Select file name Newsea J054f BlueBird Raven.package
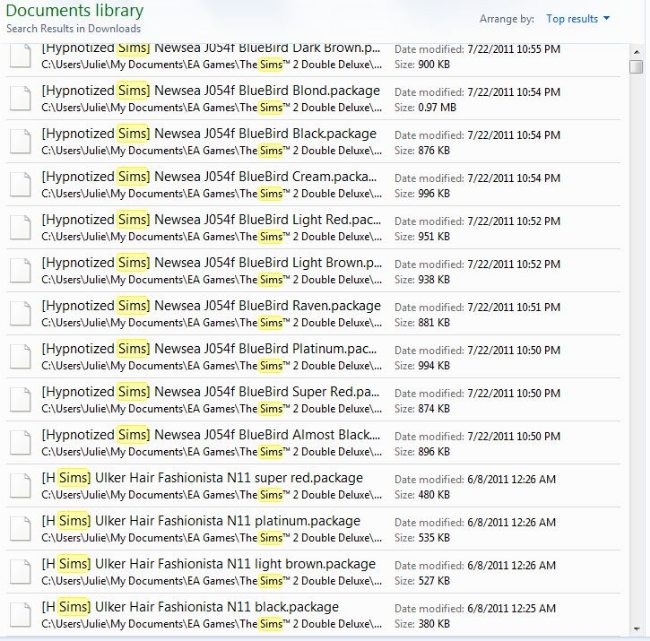 tap(211, 306)
